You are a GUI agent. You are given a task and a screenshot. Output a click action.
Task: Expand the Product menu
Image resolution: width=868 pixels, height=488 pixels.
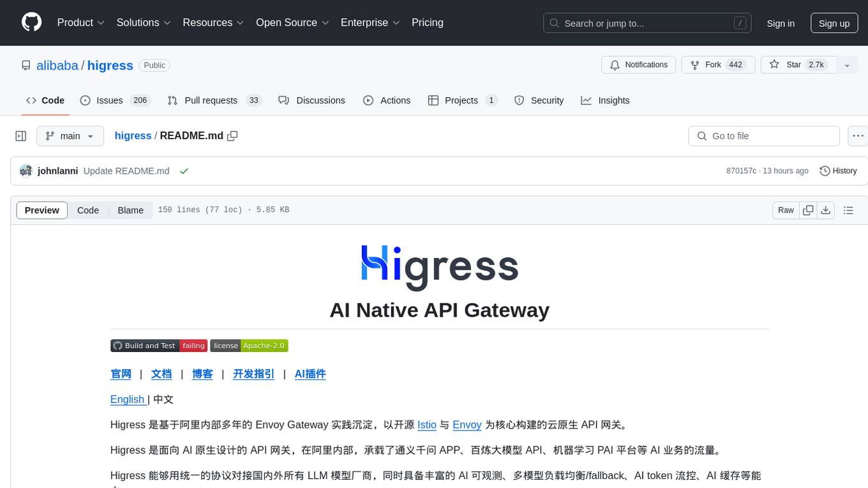click(81, 22)
